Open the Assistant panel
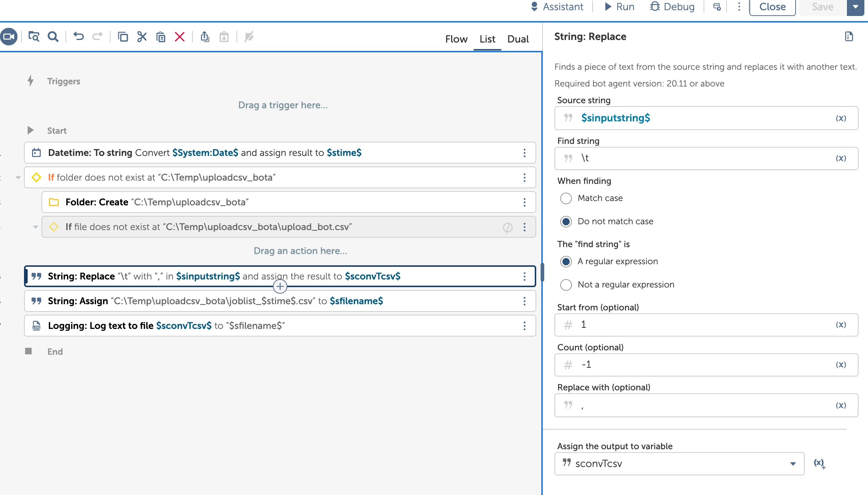This screenshot has width=868, height=495. tap(557, 7)
